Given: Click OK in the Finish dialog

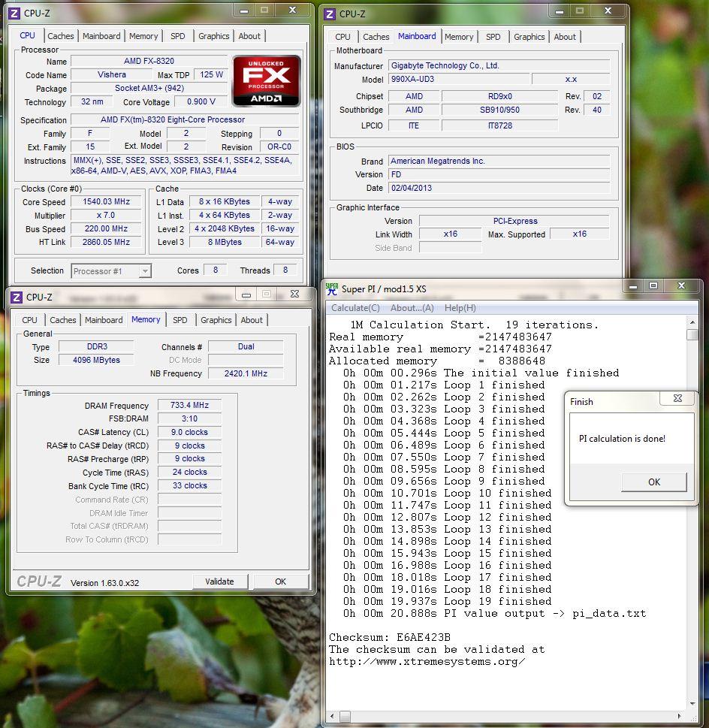Looking at the screenshot, I should pos(654,482).
